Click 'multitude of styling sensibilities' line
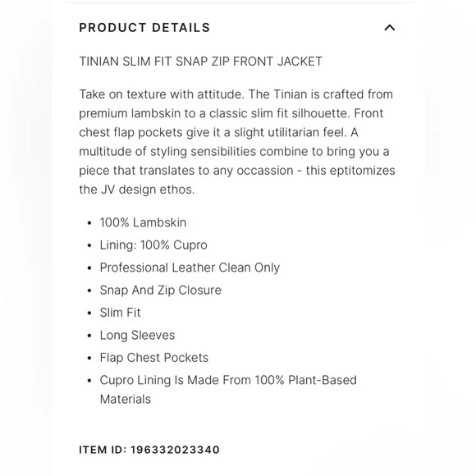 click(x=234, y=152)
